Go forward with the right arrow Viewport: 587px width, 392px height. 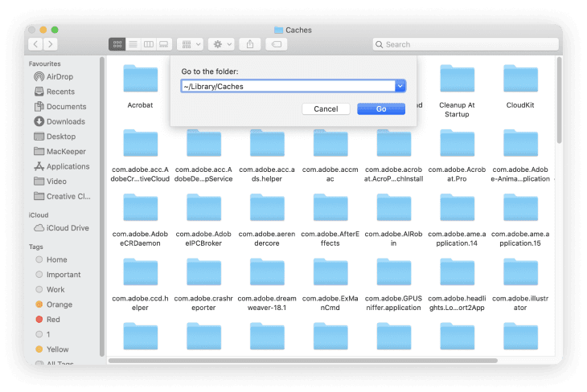tap(50, 44)
